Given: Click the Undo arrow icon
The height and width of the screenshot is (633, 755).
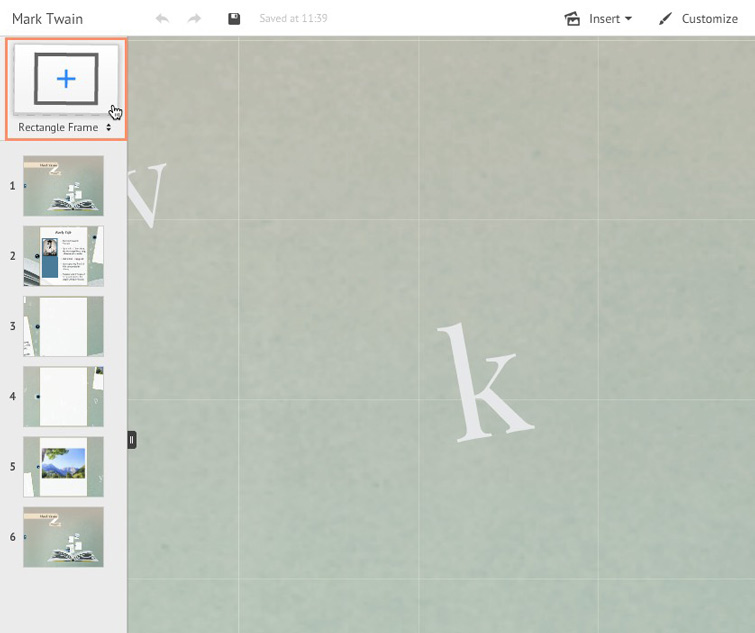Looking at the screenshot, I should (163, 19).
